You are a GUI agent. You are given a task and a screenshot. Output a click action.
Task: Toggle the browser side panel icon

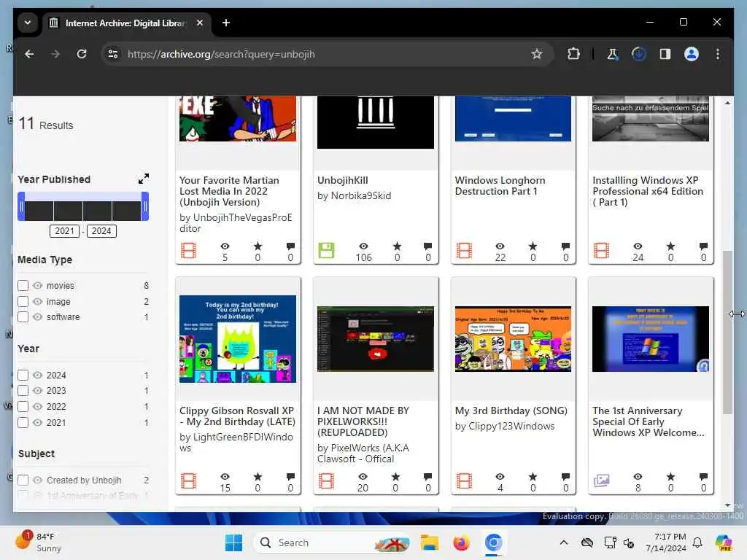coord(665,54)
